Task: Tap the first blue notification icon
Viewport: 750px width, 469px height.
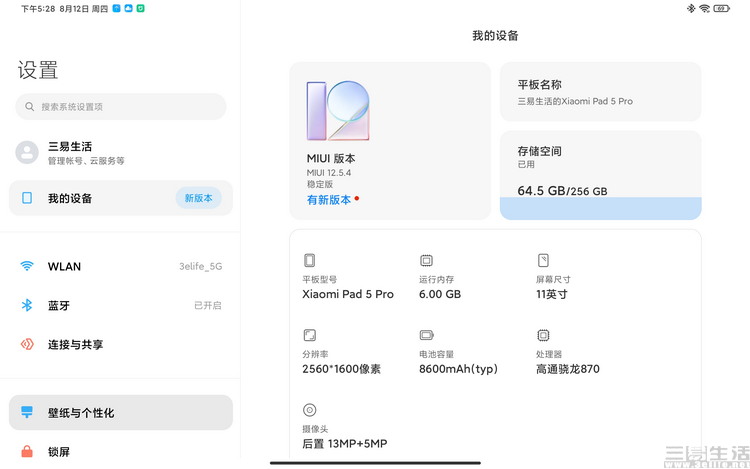Action: coord(116,8)
